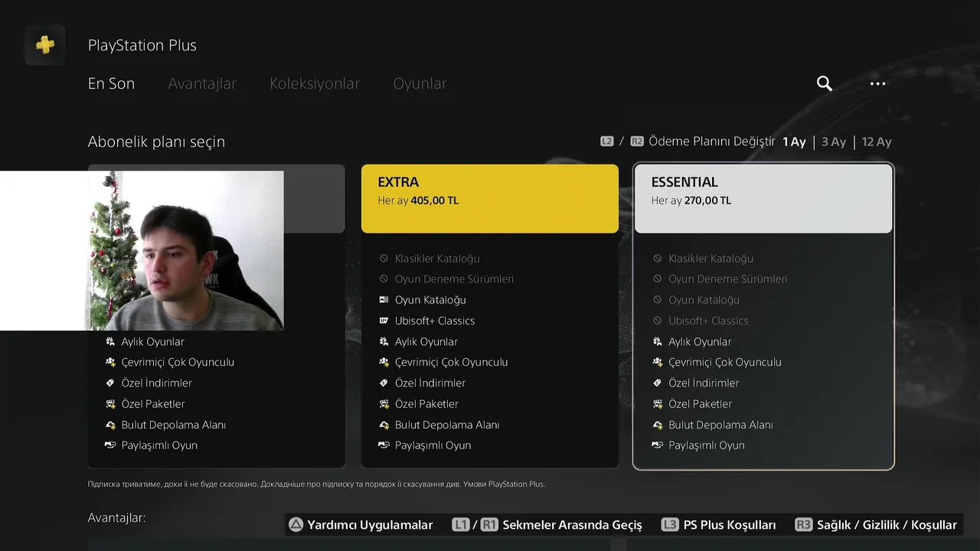Screen dimensions: 980x551
Task: Click Çevrimiçi Çok Oyunculu text in first plan
Action: [x=178, y=362]
